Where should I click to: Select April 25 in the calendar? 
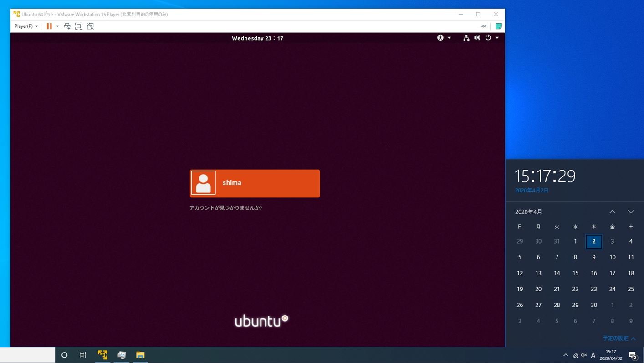631,289
